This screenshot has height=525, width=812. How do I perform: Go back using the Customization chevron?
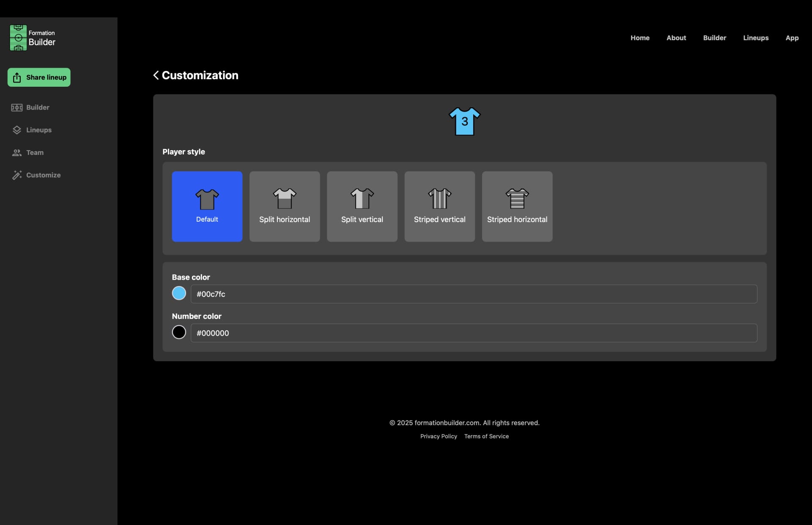(x=156, y=75)
